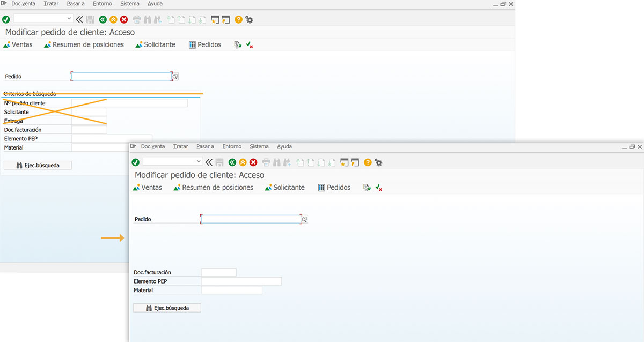Viewport: 644px width, 342px height.
Task: Click the green Enter checkmark in the front window
Action: [135, 162]
